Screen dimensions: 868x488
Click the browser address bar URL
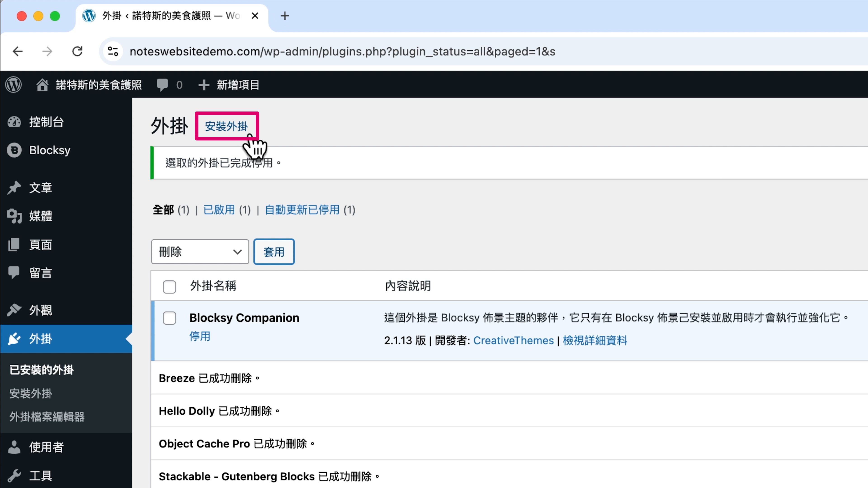pyautogui.click(x=342, y=52)
